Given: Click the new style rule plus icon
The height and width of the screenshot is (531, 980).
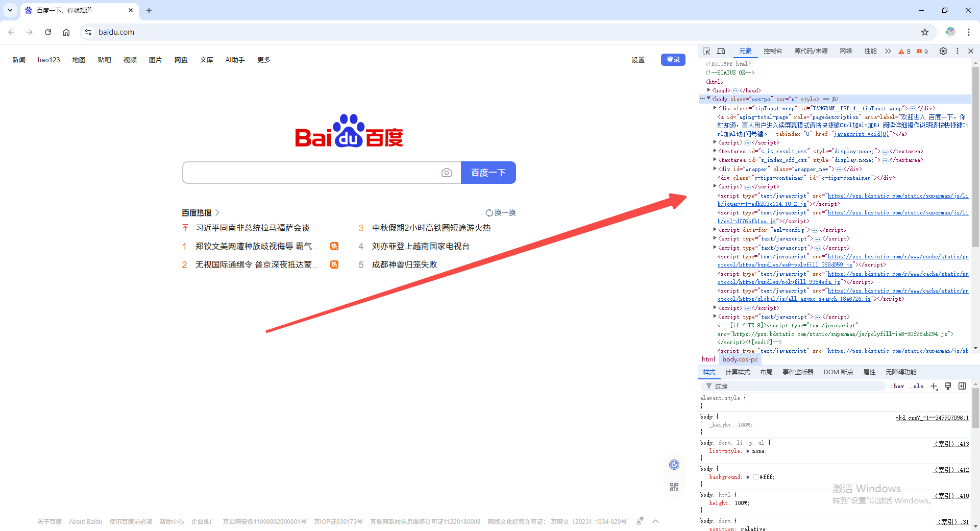Looking at the screenshot, I should pyautogui.click(x=934, y=387).
